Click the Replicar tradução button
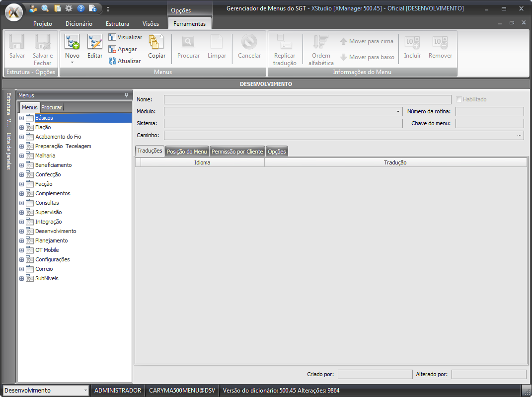The image size is (532, 397). tap(285, 50)
